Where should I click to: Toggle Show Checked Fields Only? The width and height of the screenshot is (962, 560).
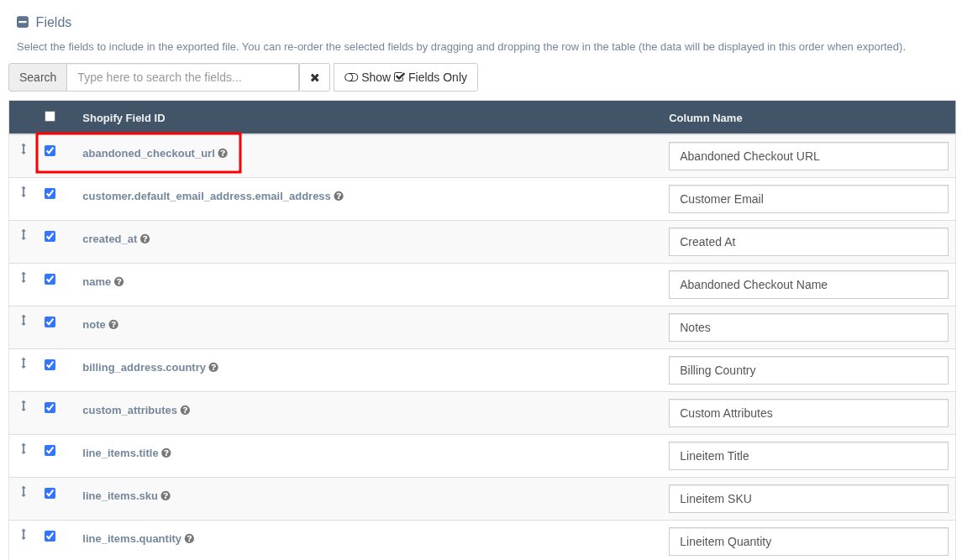click(x=406, y=77)
